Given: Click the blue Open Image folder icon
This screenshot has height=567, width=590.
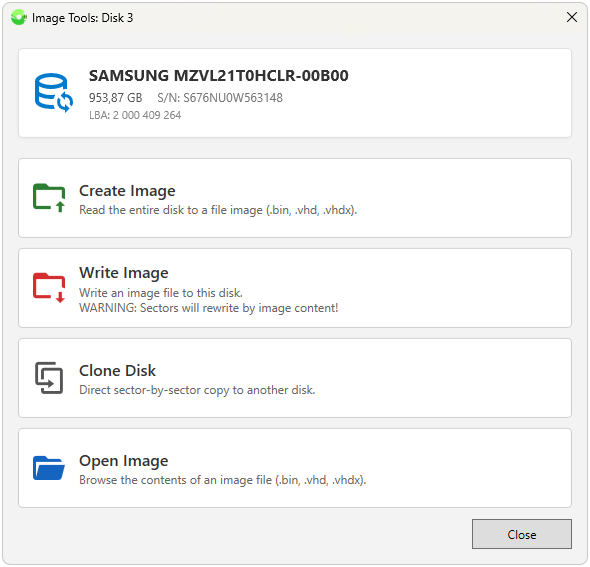Looking at the screenshot, I should (x=49, y=468).
